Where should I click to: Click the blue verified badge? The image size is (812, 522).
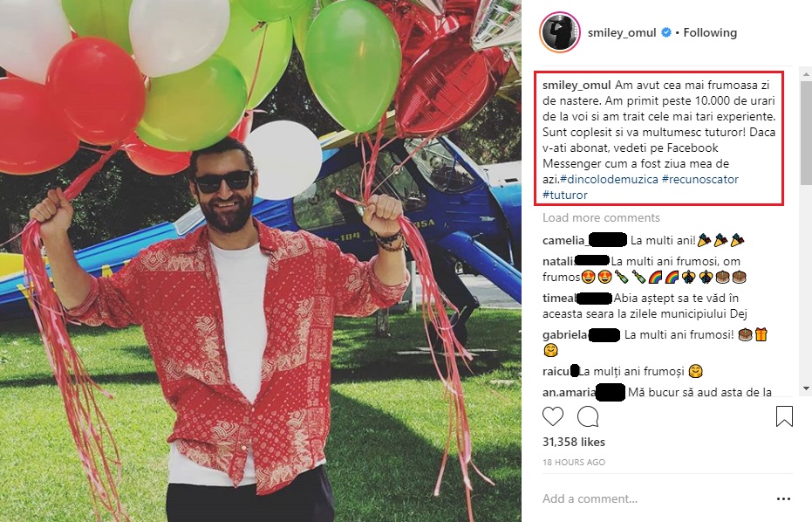(x=665, y=33)
